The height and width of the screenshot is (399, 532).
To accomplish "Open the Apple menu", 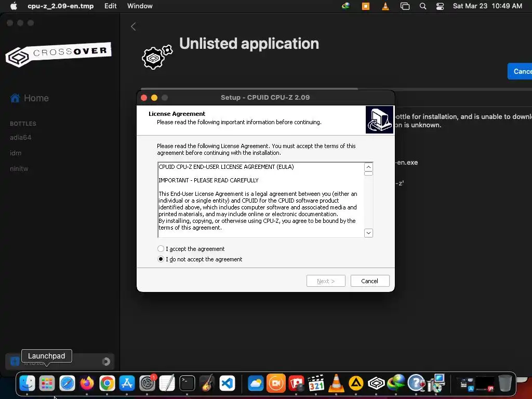I will click(x=14, y=6).
